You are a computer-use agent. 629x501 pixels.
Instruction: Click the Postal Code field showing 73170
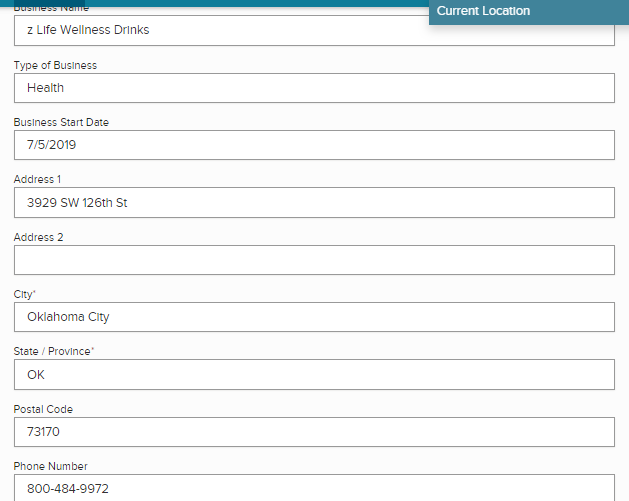tap(314, 432)
